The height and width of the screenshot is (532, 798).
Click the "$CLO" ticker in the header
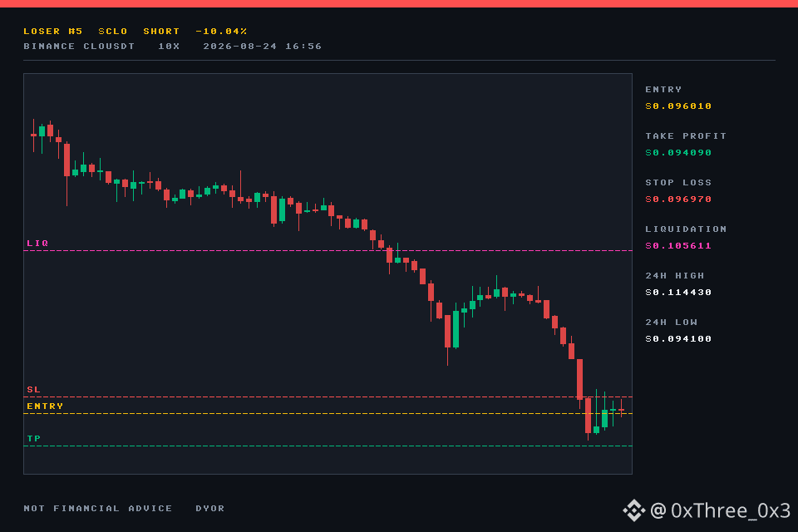click(112, 32)
